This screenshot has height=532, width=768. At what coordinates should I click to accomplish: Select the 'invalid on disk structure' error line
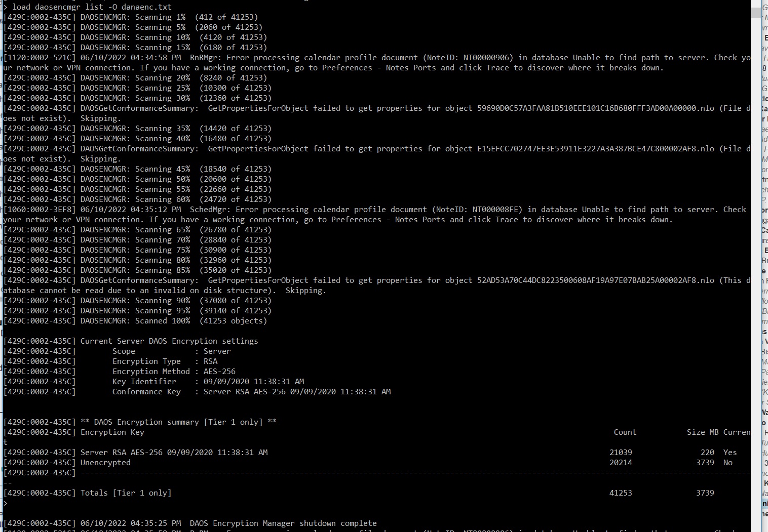[x=355, y=280]
